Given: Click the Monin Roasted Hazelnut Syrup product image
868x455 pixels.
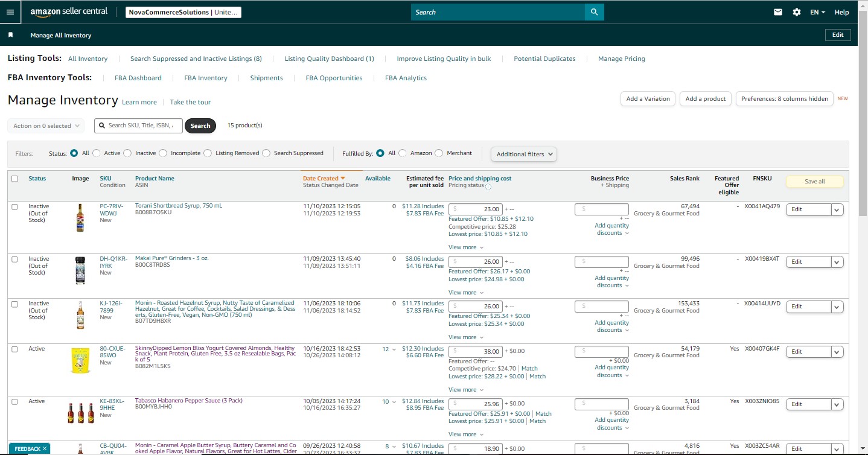Looking at the screenshot, I should coord(80,314).
